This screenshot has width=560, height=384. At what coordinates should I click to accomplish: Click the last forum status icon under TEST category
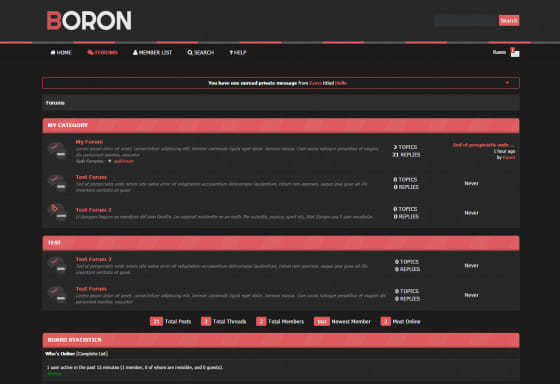pyautogui.click(x=57, y=294)
